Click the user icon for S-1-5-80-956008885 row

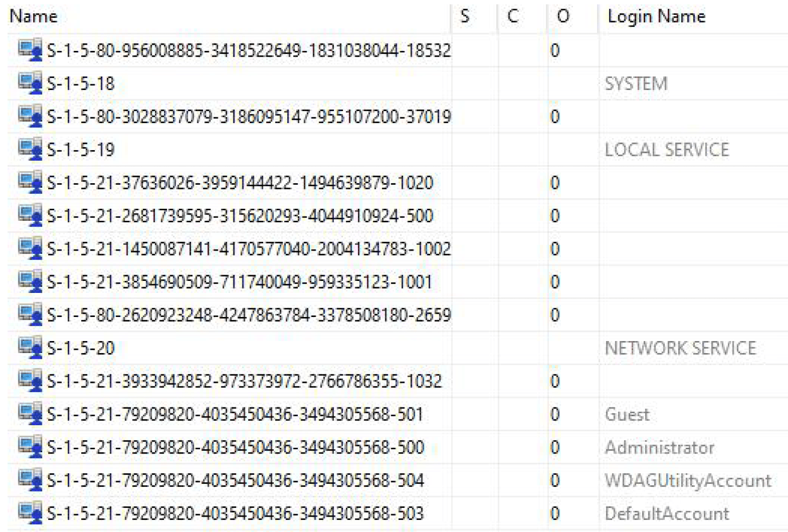(30, 50)
